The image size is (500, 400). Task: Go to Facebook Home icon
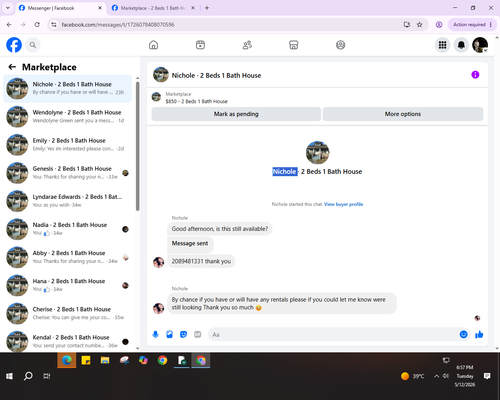pos(153,45)
